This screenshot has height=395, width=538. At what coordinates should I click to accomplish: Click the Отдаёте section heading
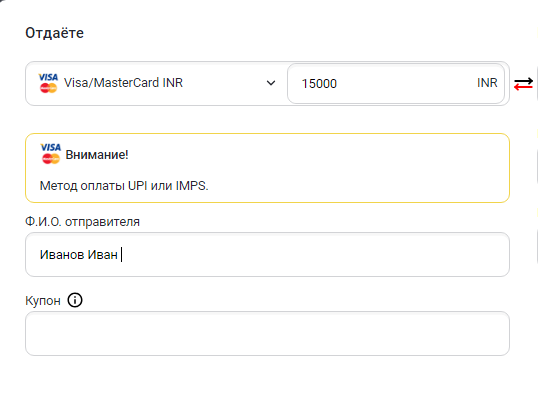[x=55, y=33]
